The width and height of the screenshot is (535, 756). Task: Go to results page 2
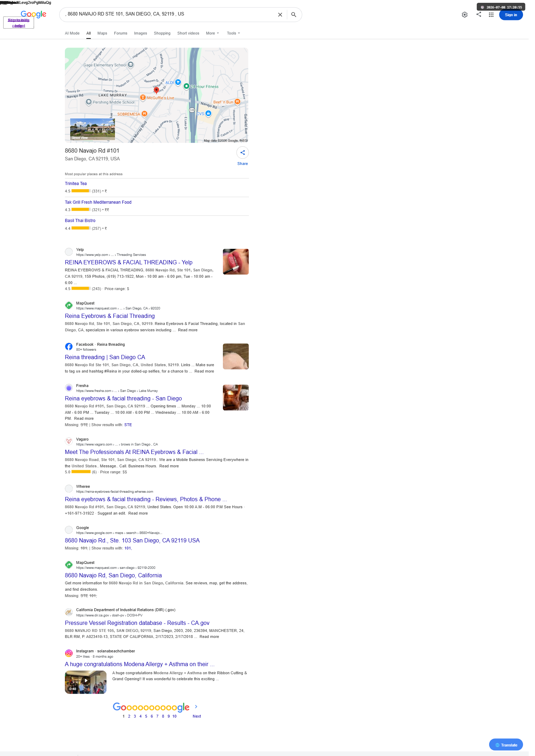click(129, 716)
